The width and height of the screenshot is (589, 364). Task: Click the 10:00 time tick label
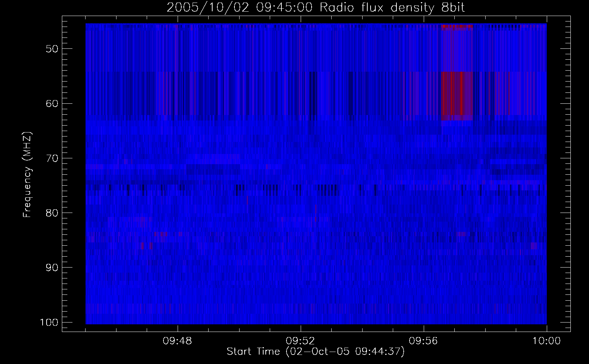tap(547, 341)
